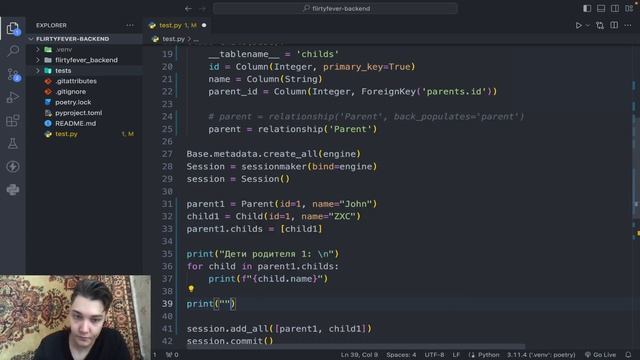Open notifications bell in status bar
This screenshot has height=360, width=640.
(x=628, y=355)
